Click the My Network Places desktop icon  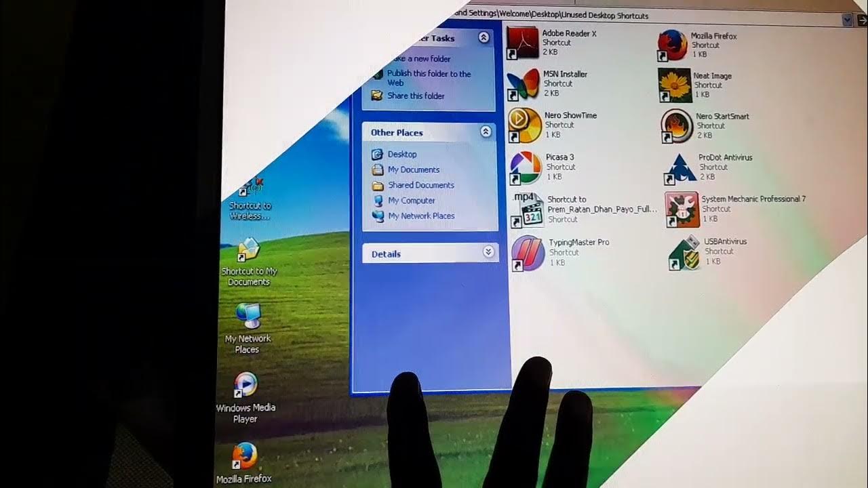point(248,317)
